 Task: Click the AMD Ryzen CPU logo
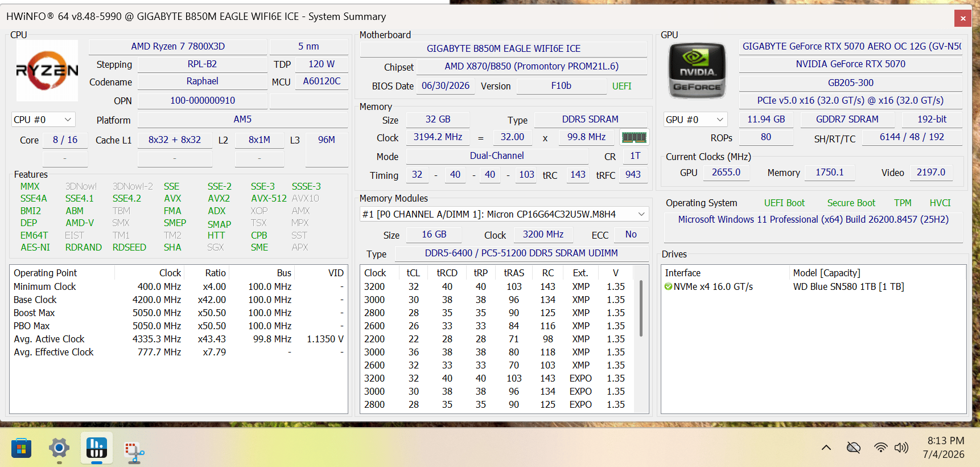(47, 71)
